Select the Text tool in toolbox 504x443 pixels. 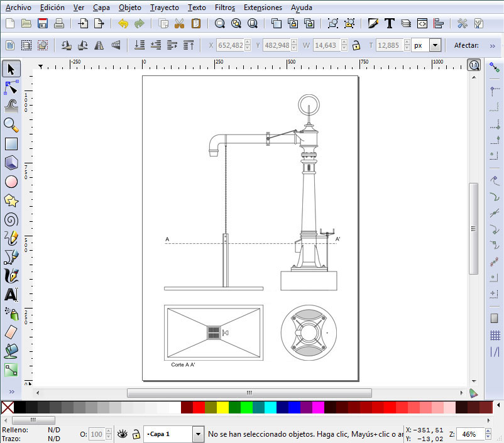pyautogui.click(x=11, y=294)
